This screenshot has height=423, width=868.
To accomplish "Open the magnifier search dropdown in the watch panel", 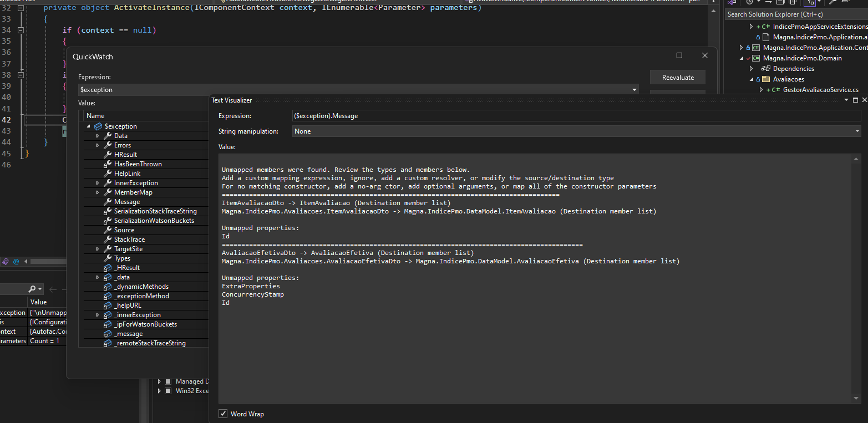I will pyautogui.click(x=40, y=289).
